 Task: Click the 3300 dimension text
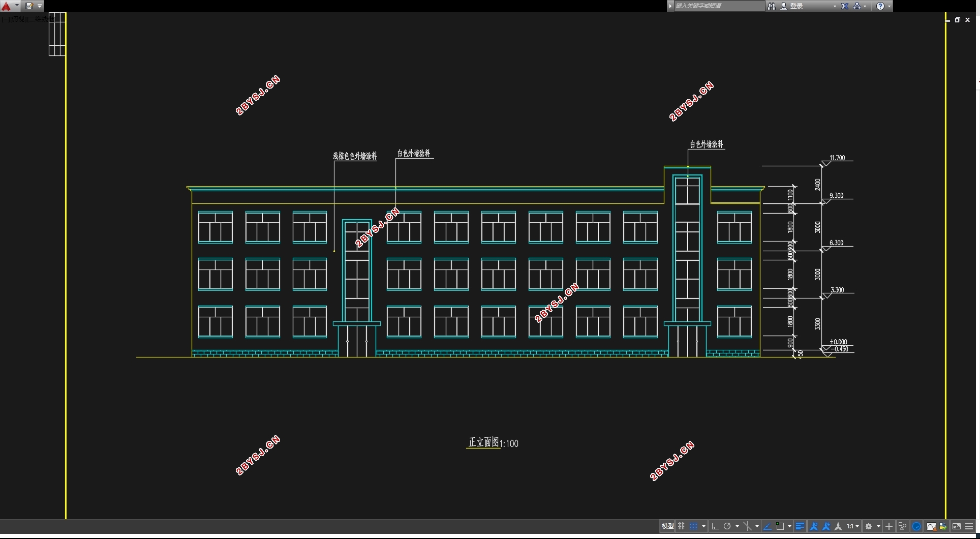[x=817, y=323]
